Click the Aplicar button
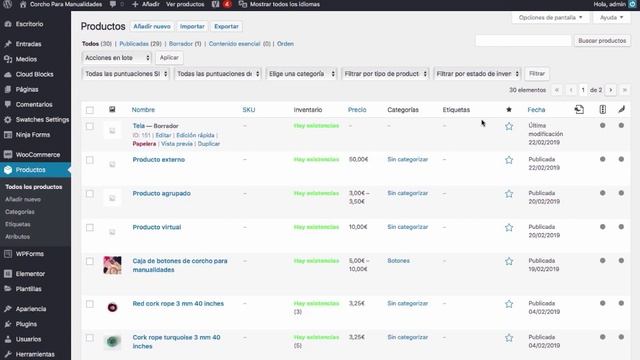Image resolution: width=640 pixels, height=360 pixels. coord(169,58)
